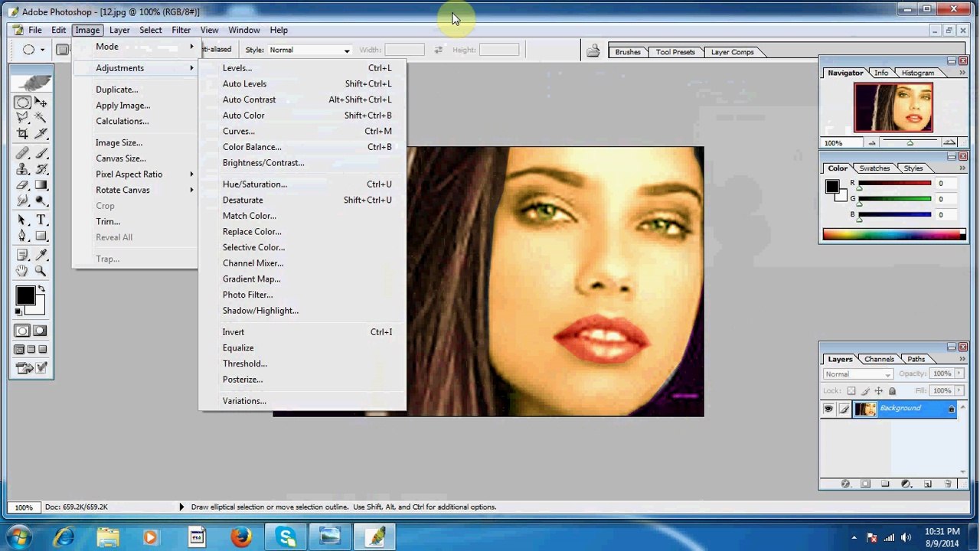980x551 pixels.
Task: Open the Layer Comps palette tab
Action: (x=733, y=52)
